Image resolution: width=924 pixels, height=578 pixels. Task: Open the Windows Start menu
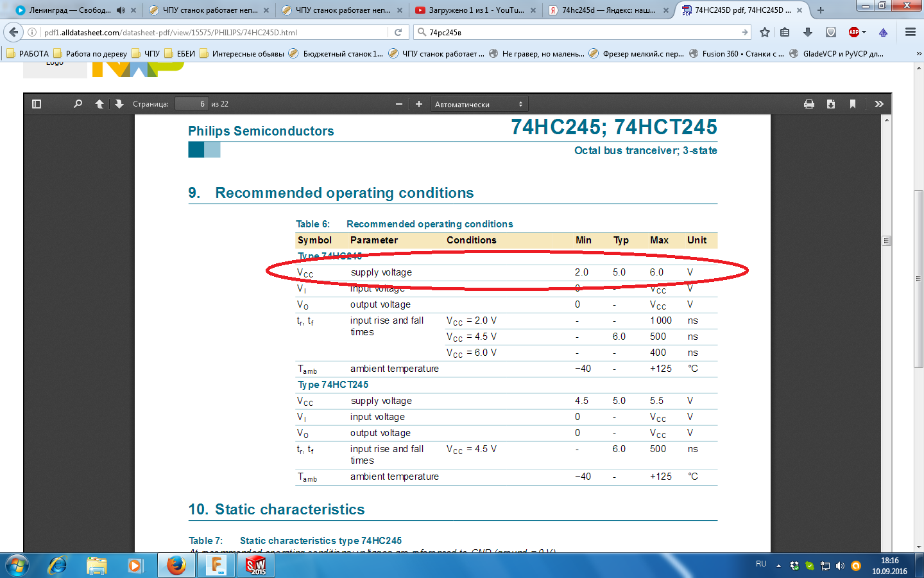(17, 565)
